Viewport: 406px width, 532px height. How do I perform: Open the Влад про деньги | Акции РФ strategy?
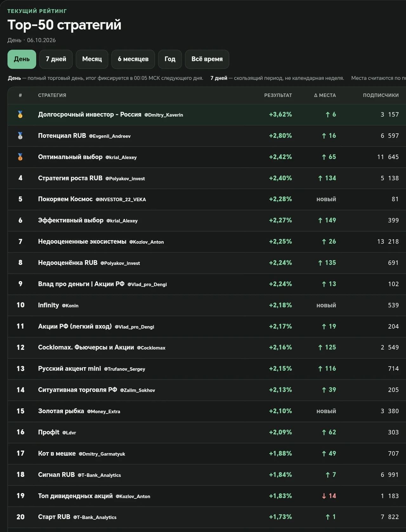coord(81,284)
